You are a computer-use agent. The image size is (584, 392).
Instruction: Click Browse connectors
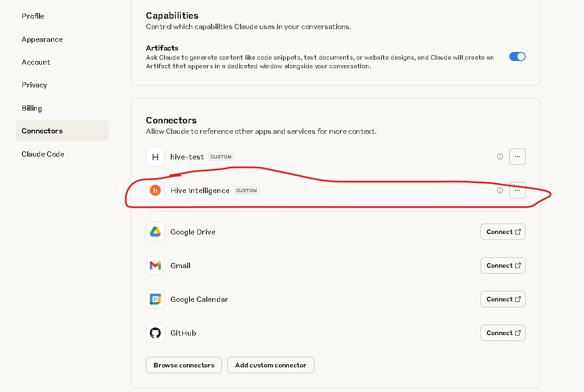[x=184, y=365]
